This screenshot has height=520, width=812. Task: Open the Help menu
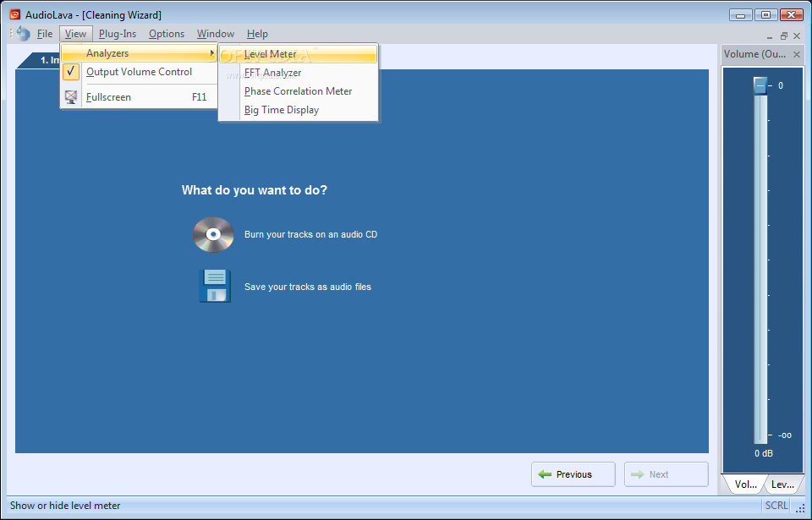pyautogui.click(x=257, y=34)
